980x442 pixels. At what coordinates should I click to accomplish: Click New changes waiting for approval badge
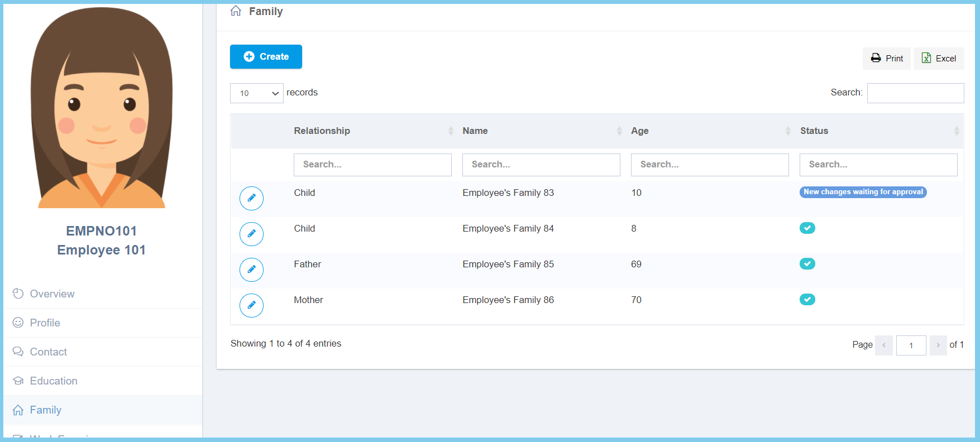click(x=863, y=192)
